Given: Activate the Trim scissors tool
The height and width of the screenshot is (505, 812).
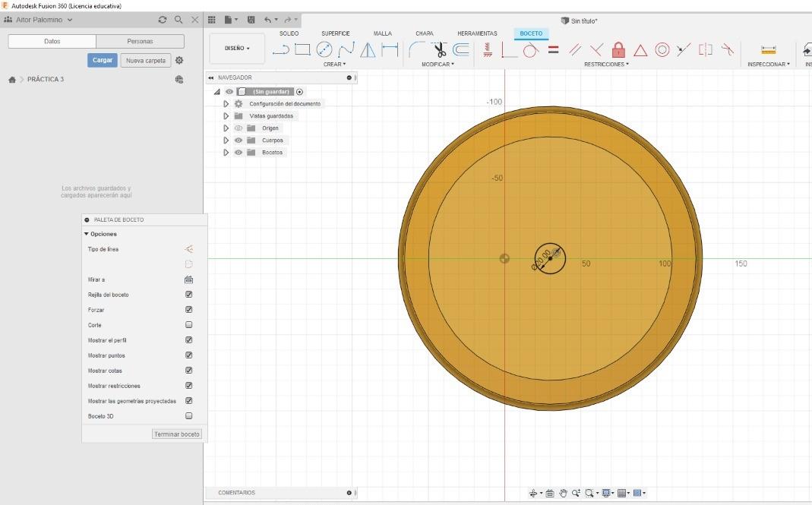Looking at the screenshot, I should 439,49.
